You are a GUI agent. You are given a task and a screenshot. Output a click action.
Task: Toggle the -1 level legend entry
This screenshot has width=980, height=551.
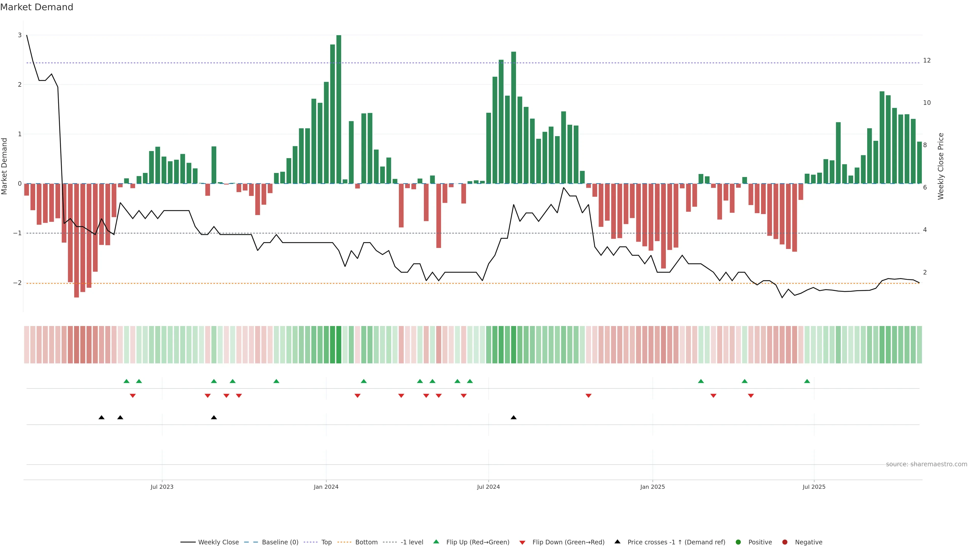[412, 542]
